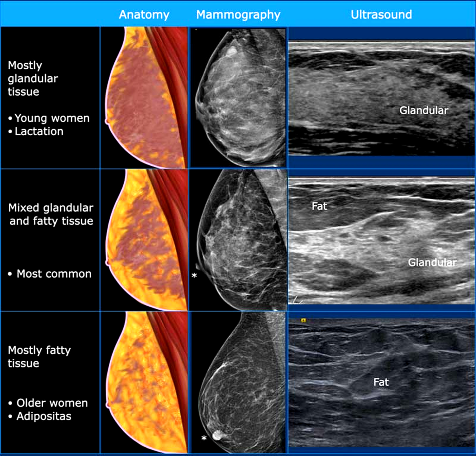Click the 'Mostly glandular tissue' row title
The height and width of the screenshot is (456, 476).
point(33,78)
